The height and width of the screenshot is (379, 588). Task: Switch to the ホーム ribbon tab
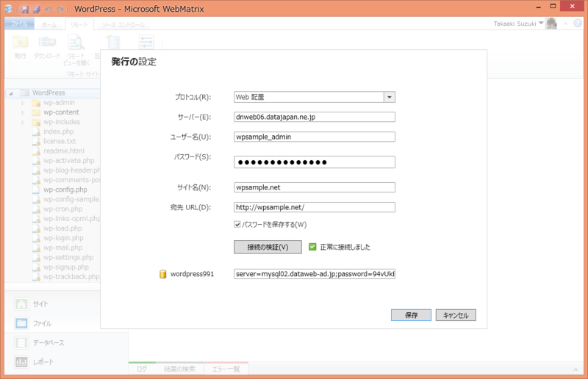[49, 25]
